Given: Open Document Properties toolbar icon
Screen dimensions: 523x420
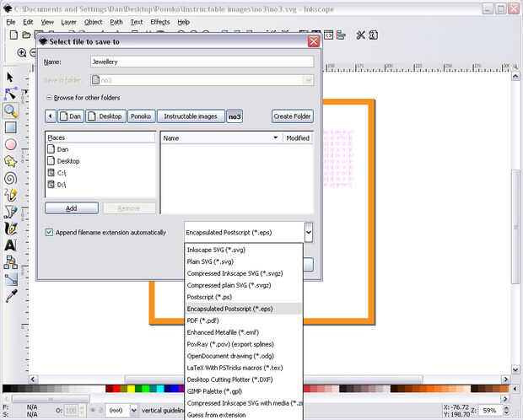Looking at the screenshot, I should [373, 35].
